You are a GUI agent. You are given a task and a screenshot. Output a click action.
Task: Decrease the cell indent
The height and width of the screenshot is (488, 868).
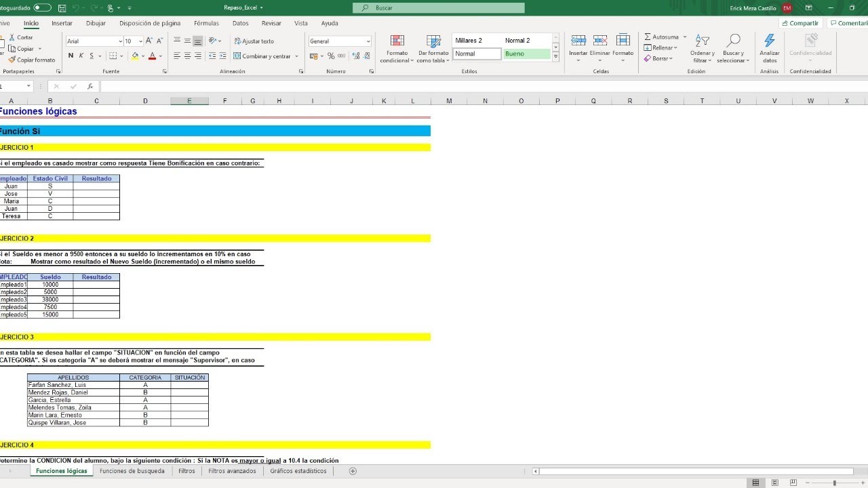pyautogui.click(x=211, y=56)
